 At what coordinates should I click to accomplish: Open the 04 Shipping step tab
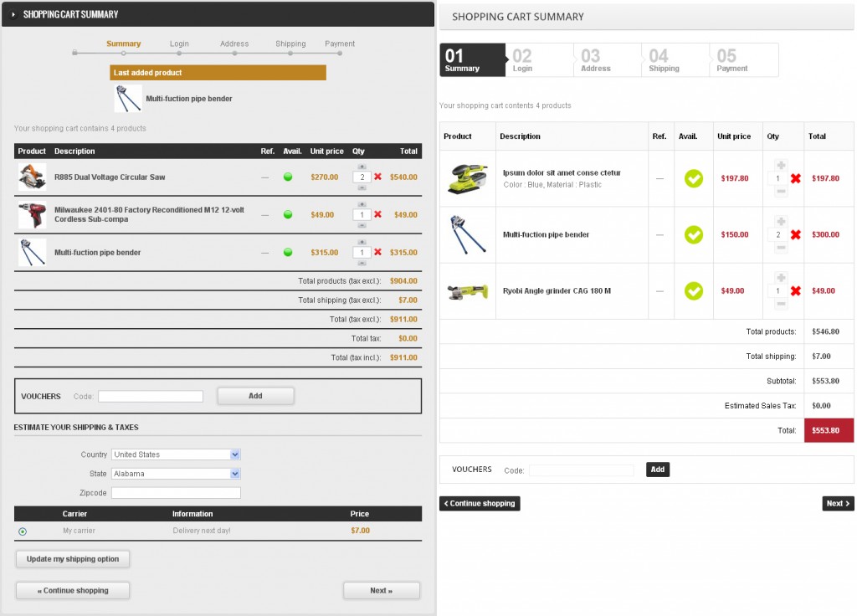pyautogui.click(x=675, y=60)
